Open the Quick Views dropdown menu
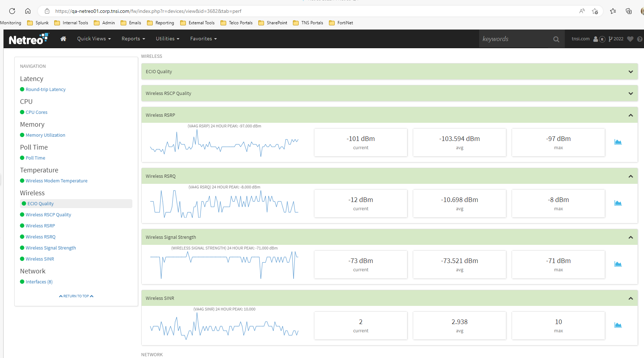Viewport: 644px width, 358px height. (x=94, y=39)
